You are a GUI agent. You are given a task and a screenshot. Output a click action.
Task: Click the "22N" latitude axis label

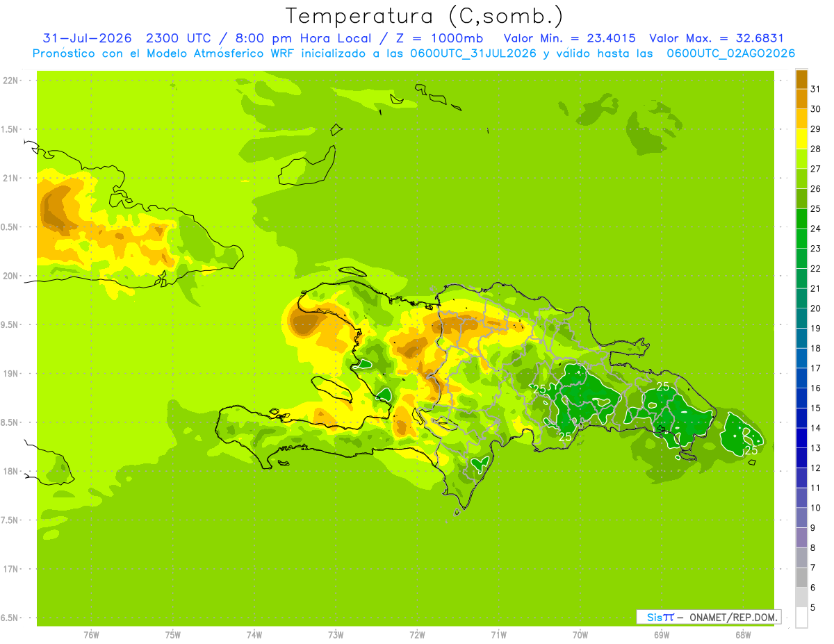(12, 81)
